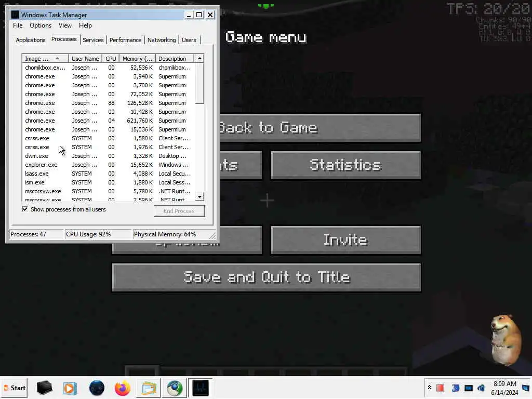Sort processes by Memory column
The height and width of the screenshot is (399, 532).
coord(137,59)
